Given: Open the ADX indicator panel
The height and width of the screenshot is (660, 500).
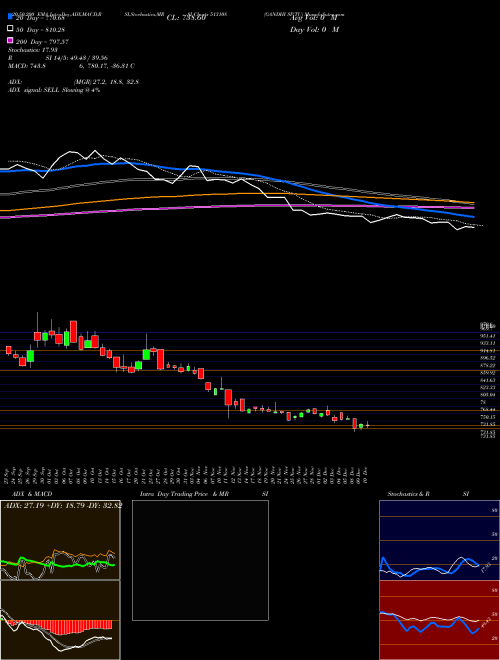Looking at the screenshot, I should click(x=60, y=540).
